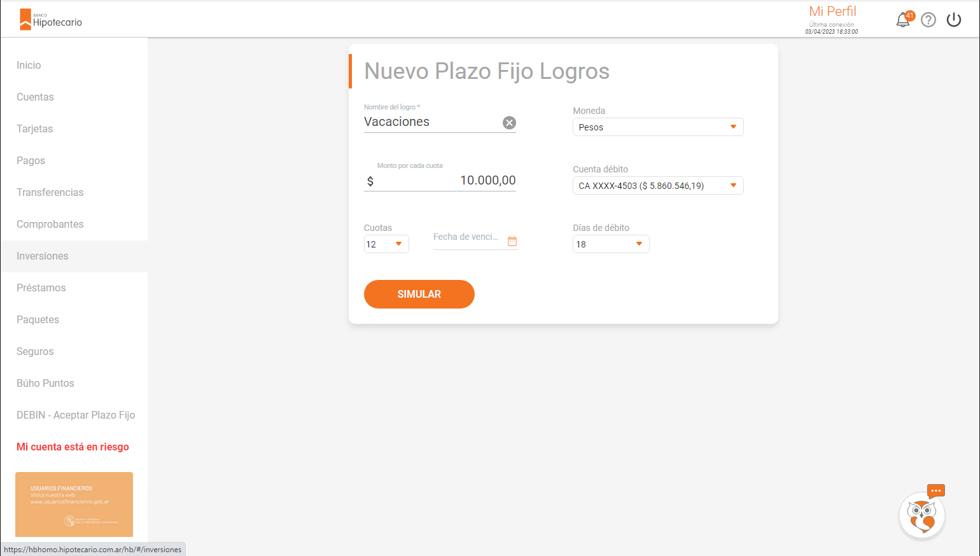Click the Nuevo Plazo Fijo Logros heading
This screenshot has width=980, height=556.
(487, 71)
